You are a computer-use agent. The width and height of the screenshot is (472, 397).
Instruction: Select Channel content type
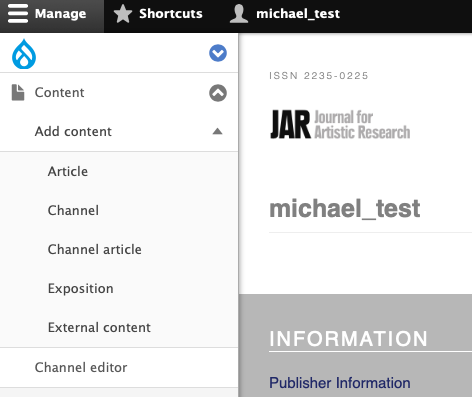pos(73,210)
